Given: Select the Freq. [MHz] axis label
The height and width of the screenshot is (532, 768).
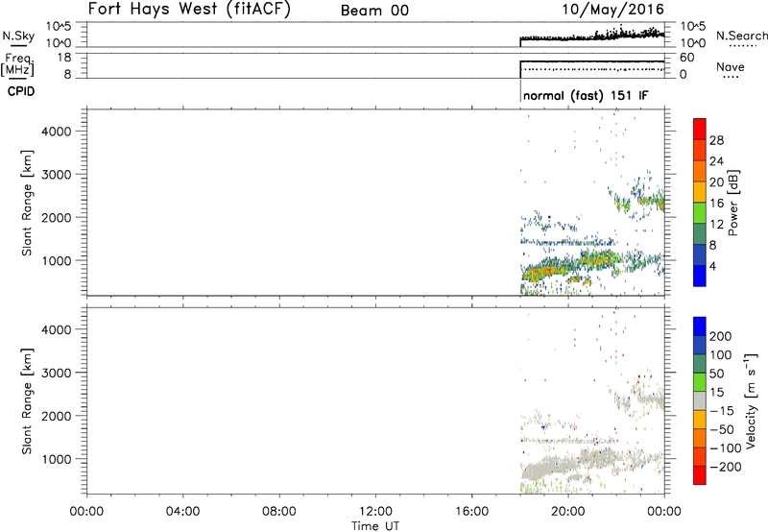Looking at the screenshot, I should pos(18,64).
